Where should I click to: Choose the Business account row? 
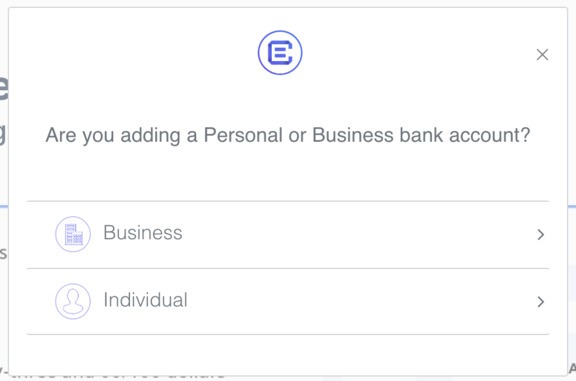(288, 235)
